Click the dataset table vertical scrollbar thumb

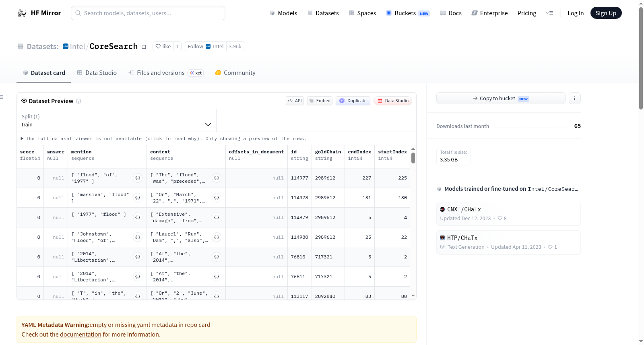(413, 158)
